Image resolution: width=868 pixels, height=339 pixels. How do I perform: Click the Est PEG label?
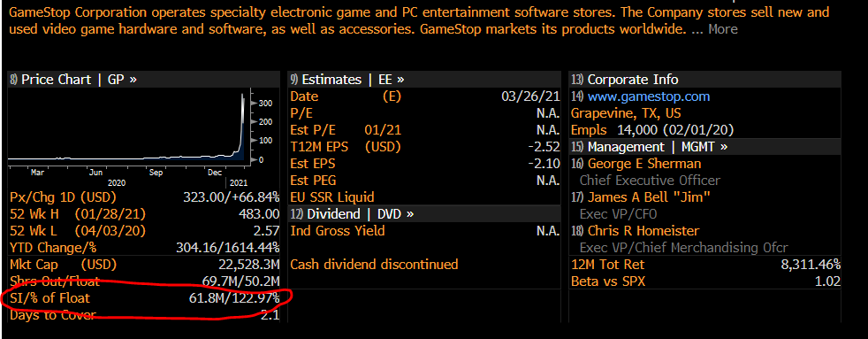313,181
